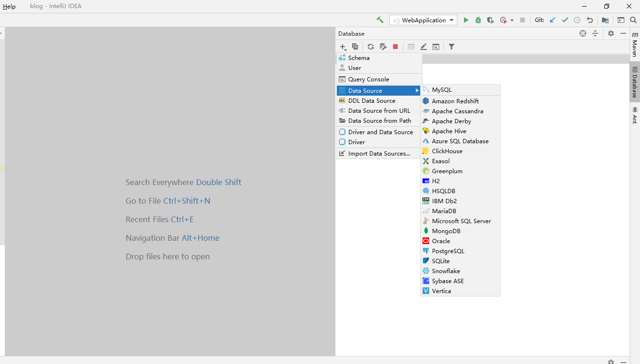Select Apache Derby
This screenshot has width=640, height=364.
(x=460, y=121)
